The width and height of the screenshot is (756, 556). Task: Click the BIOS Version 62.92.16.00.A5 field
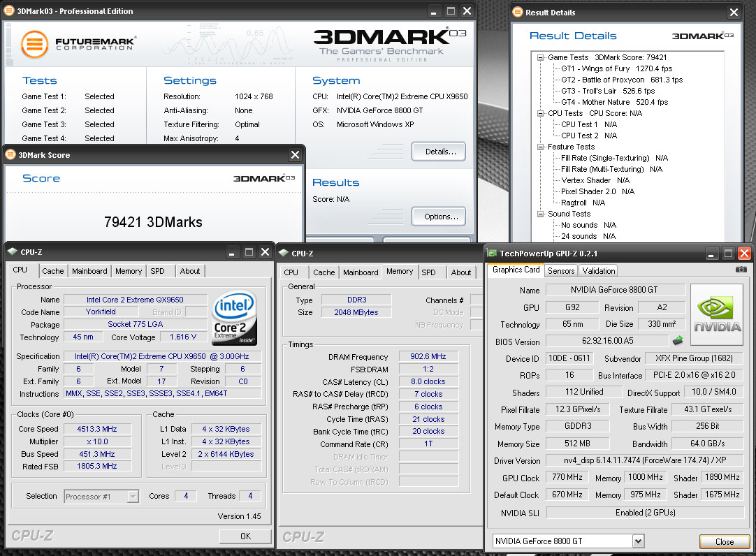click(x=607, y=341)
